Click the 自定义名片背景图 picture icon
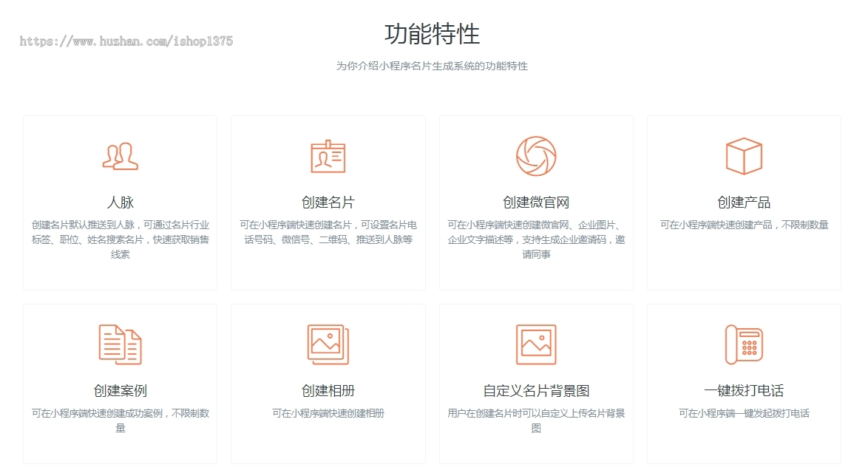The image size is (868, 473). [x=537, y=344]
